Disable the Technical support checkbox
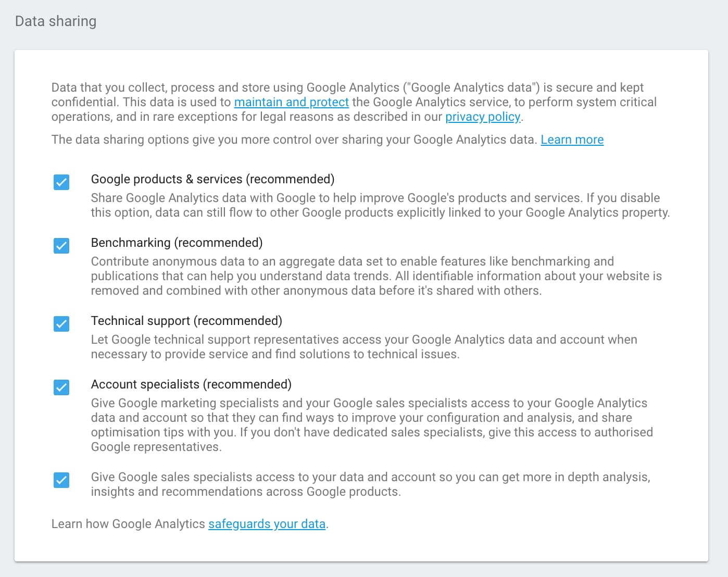This screenshot has width=728, height=577. [x=61, y=324]
